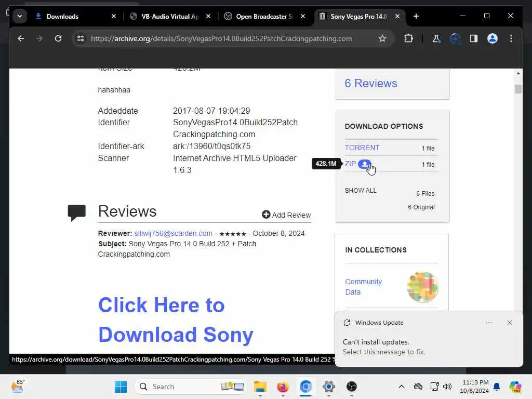Viewport: 532px width, 399px height.
Task: Click the ZIP download arrow icon
Action: point(364,164)
